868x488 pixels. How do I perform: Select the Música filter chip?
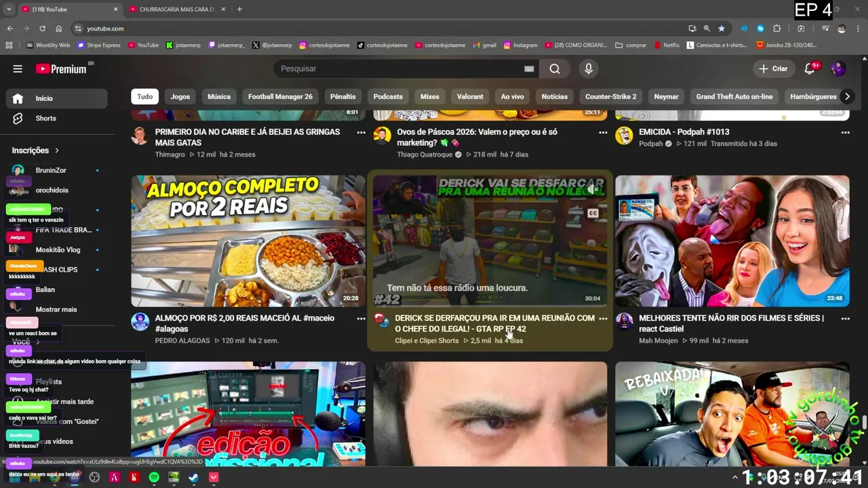(219, 96)
